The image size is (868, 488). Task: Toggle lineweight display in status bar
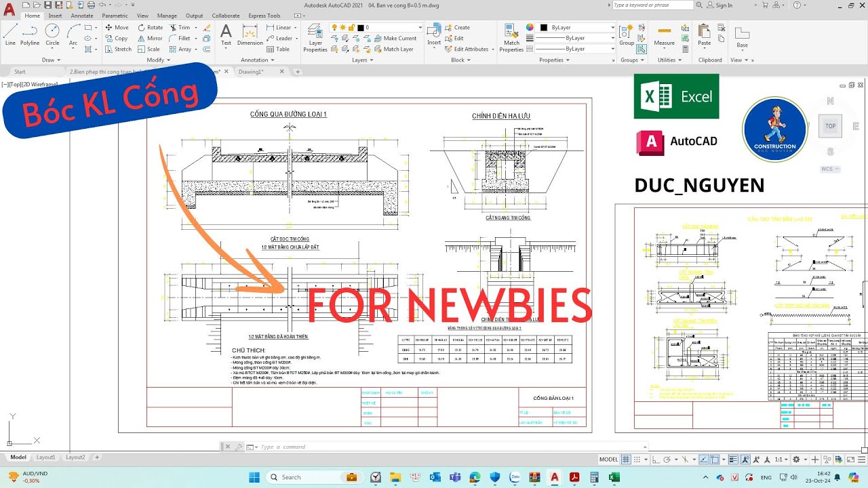click(732, 460)
